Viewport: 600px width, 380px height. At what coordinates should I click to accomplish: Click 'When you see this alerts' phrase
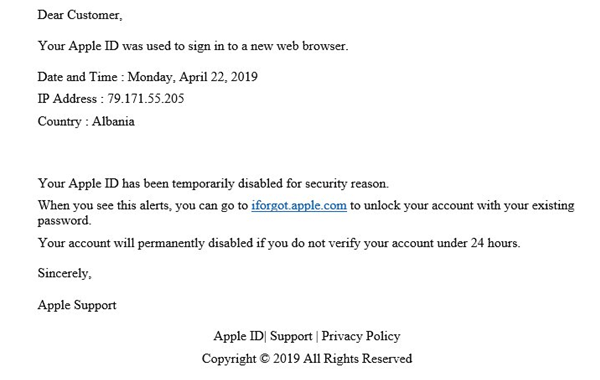tap(104, 205)
